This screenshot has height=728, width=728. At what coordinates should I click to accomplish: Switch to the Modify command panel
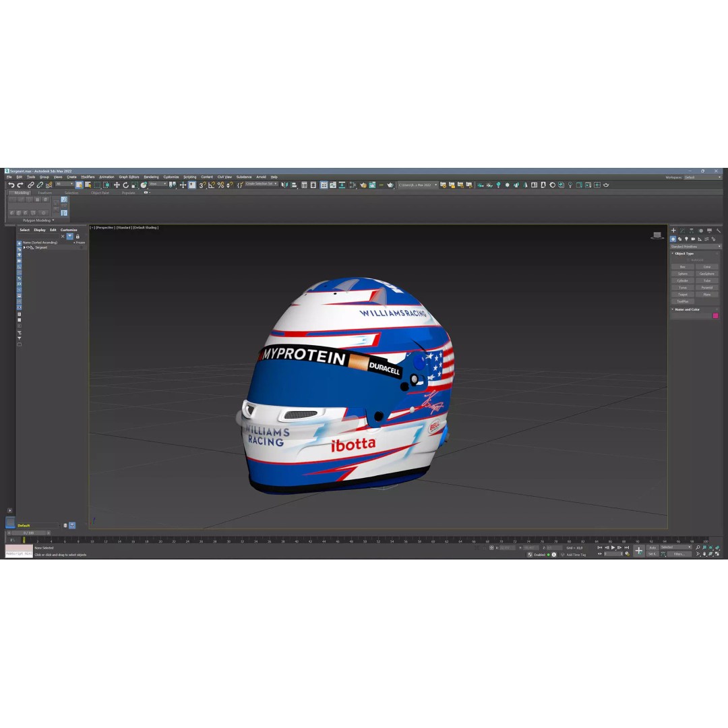684,231
